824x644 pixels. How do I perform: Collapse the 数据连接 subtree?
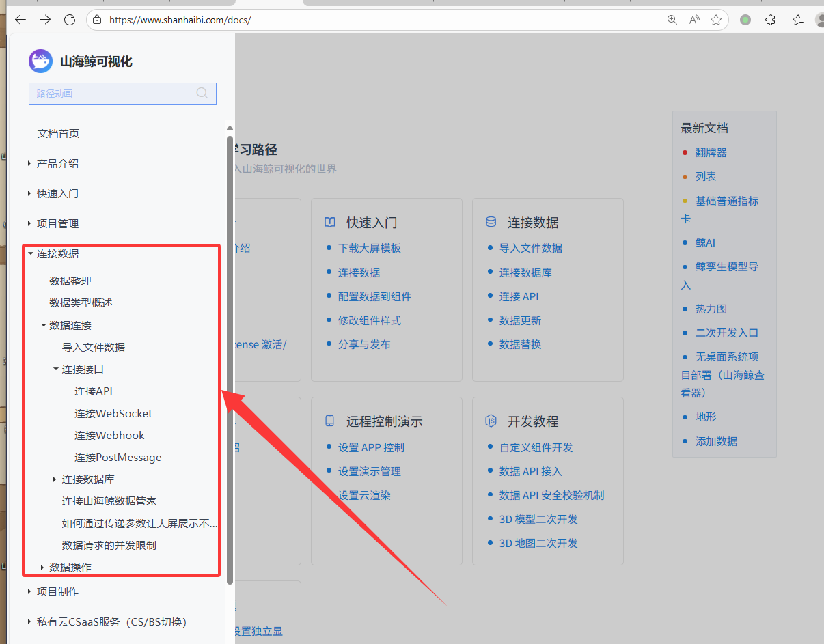coord(43,325)
